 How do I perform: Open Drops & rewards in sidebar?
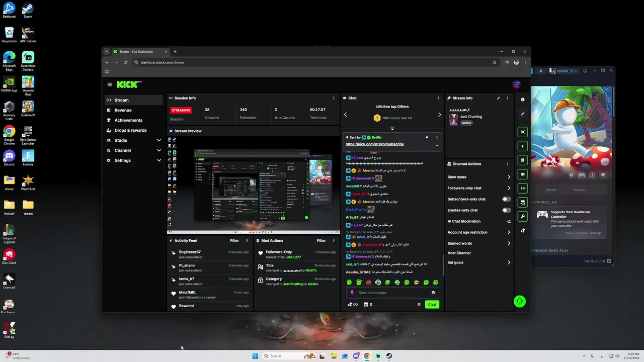point(134,130)
